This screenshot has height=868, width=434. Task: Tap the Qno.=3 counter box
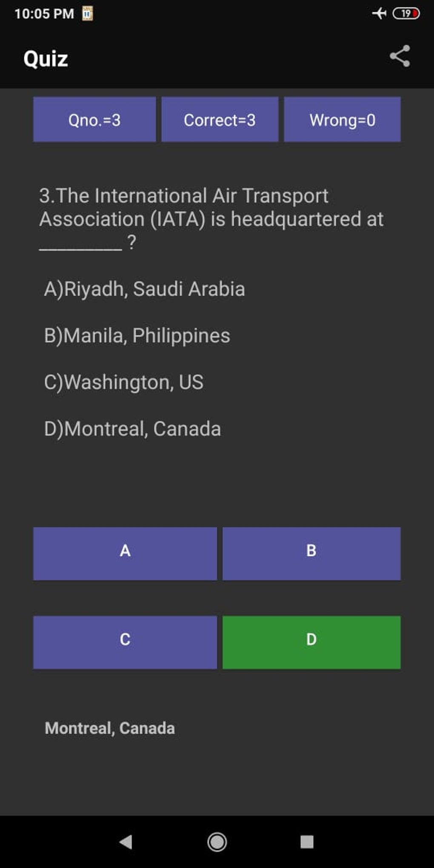click(94, 120)
